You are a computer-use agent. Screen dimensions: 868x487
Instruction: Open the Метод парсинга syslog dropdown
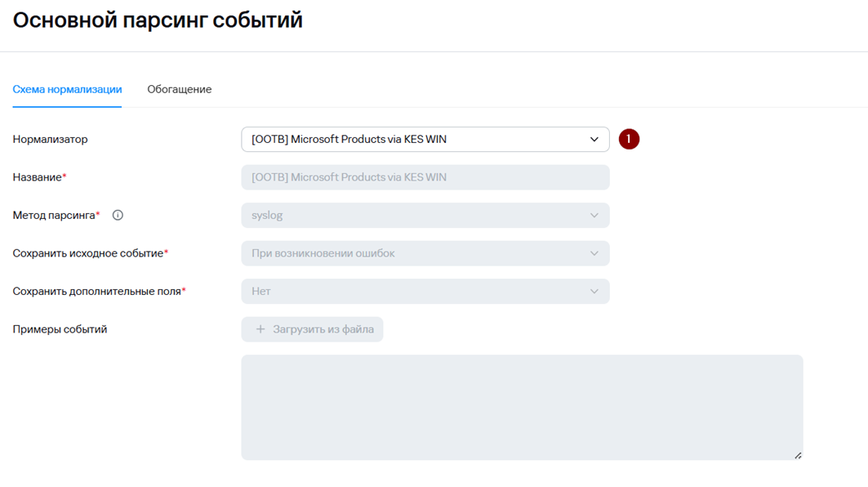click(x=425, y=216)
